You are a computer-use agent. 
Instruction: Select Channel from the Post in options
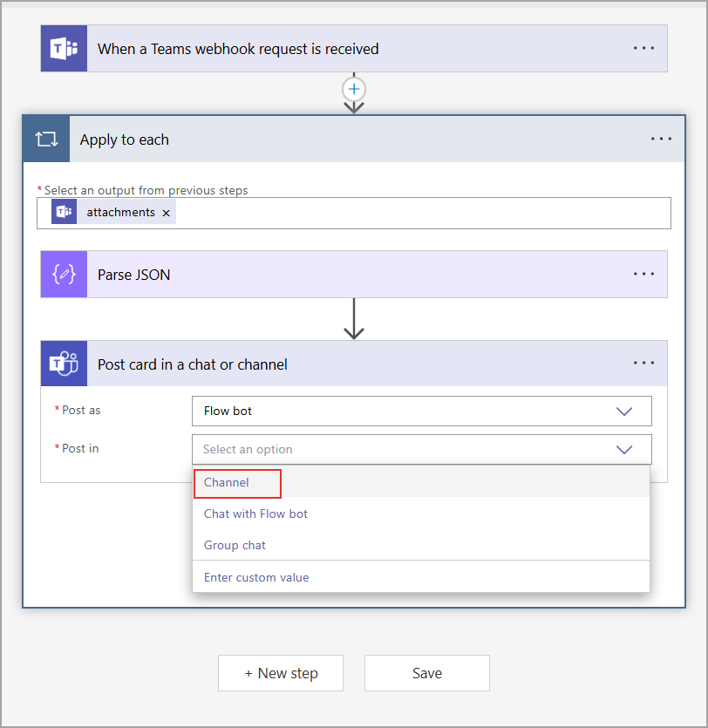pos(226,481)
